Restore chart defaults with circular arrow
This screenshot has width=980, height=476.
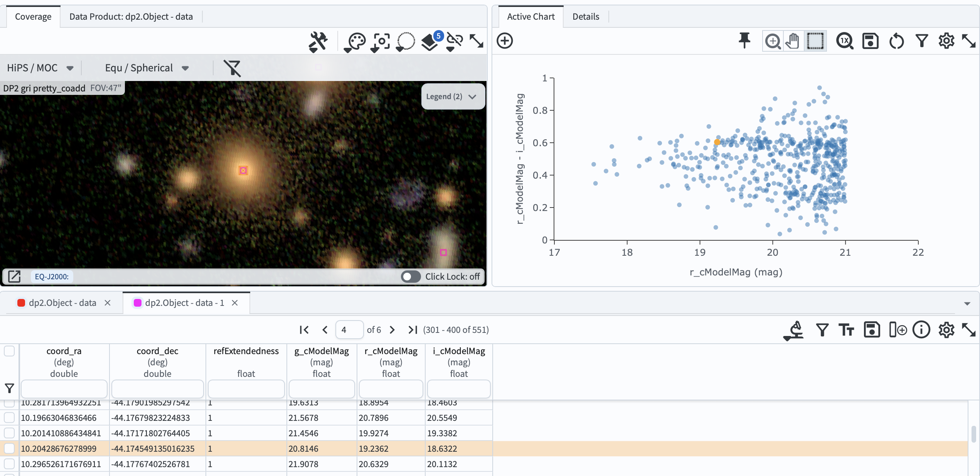pos(896,41)
